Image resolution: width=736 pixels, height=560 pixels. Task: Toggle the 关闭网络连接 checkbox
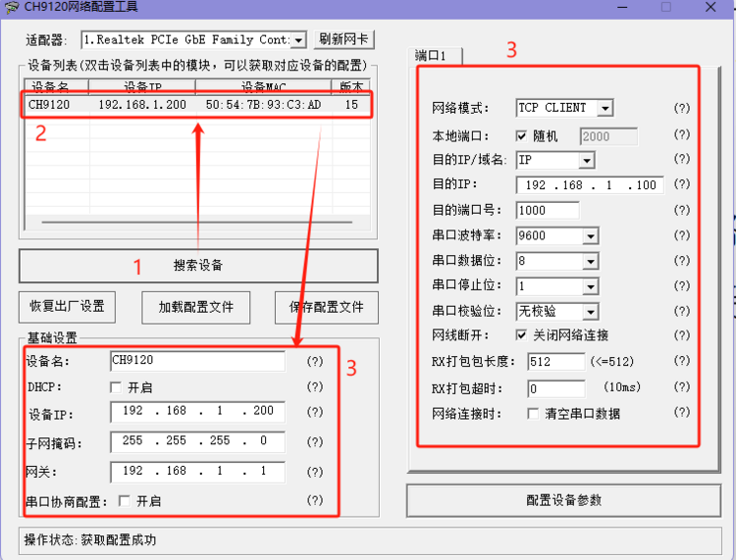pos(521,334)
